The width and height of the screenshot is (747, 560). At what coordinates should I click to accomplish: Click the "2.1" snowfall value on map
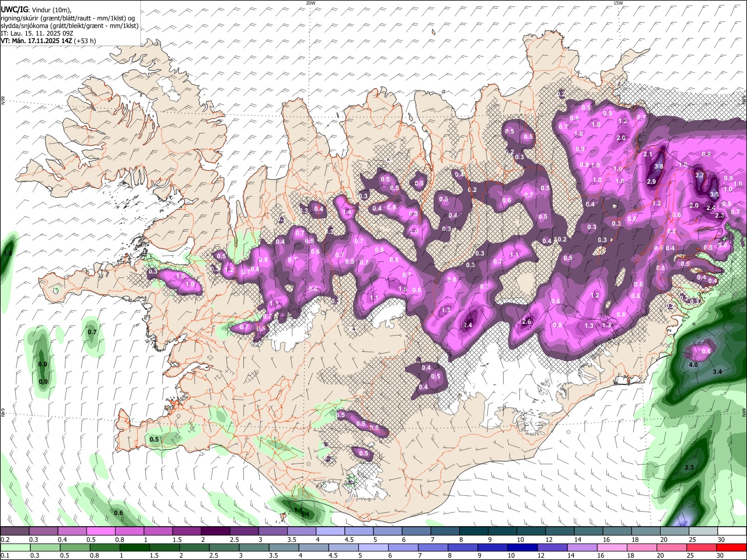click(x=647, y=155)
